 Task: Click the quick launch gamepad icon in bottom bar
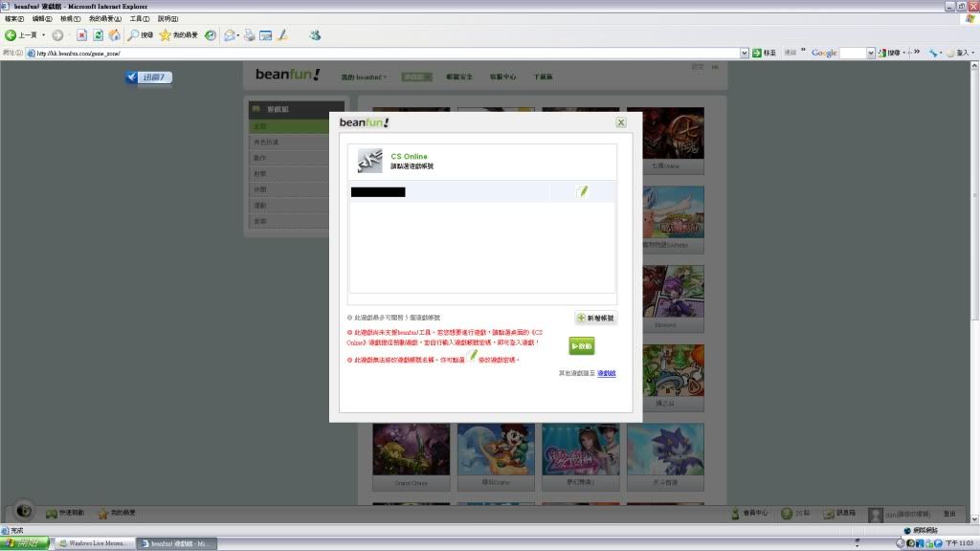pos(52,513)
